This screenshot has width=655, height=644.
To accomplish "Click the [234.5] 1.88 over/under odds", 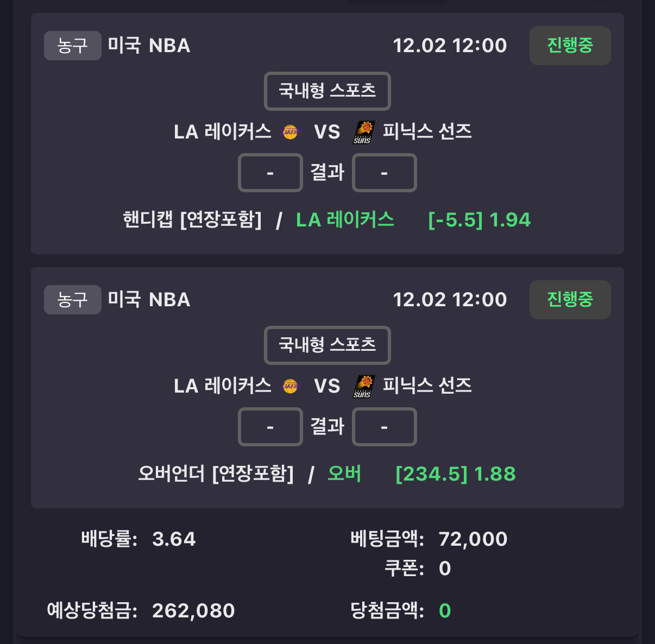I will click(456, 474).
